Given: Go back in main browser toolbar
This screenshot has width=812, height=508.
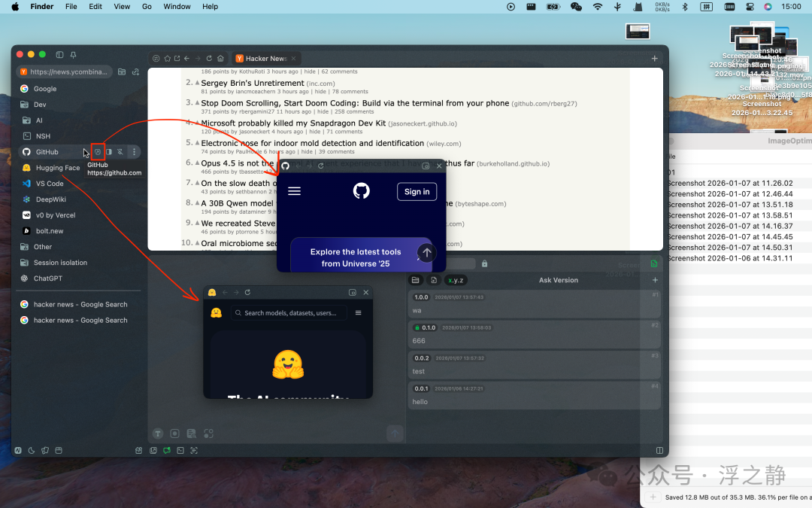Looking at the screenshot, I should pos(186,59).
